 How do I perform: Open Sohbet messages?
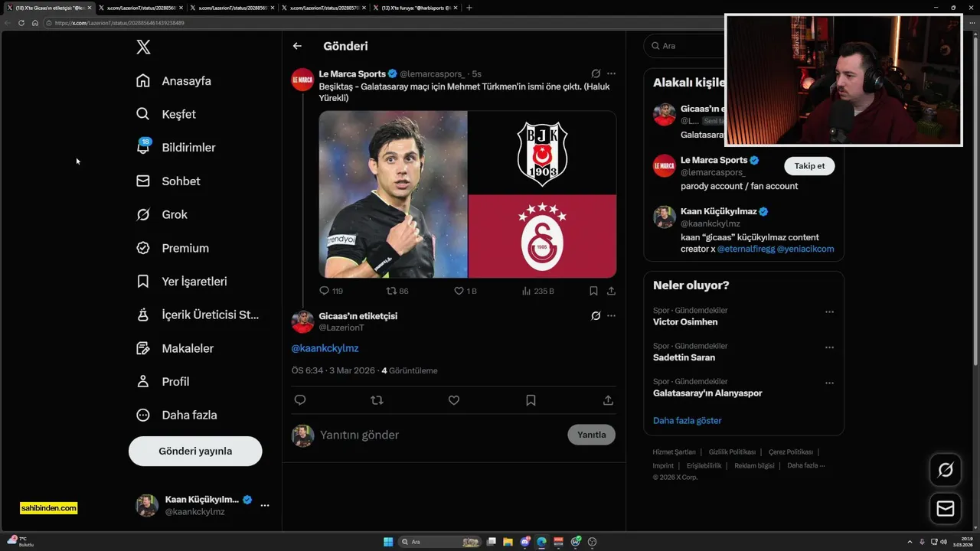pos(168,181)
